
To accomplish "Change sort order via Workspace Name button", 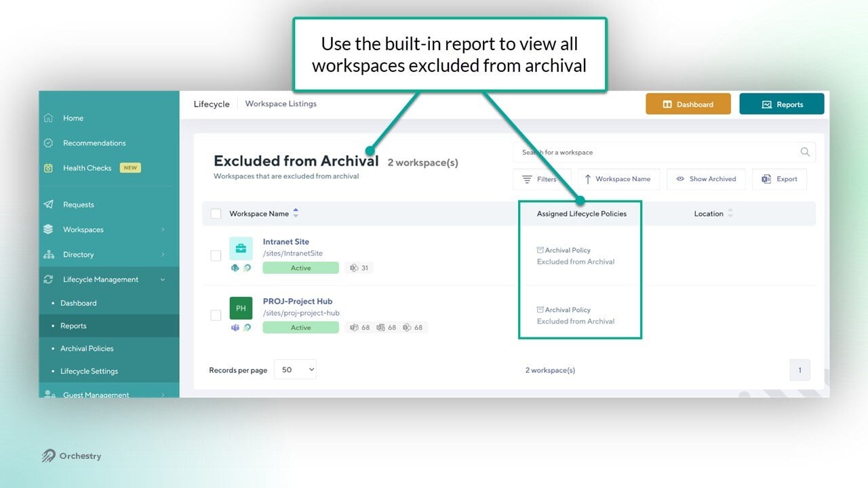I will pyautogui.click(x=617, y=179).
